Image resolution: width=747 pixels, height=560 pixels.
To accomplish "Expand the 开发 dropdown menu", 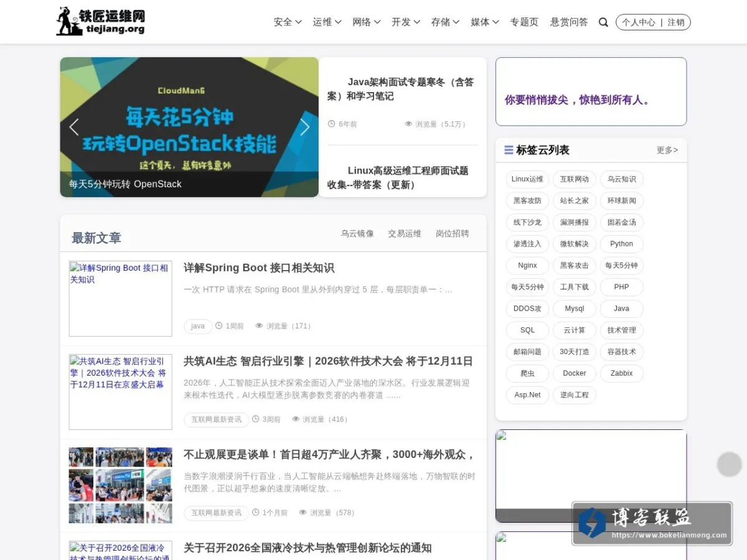I will point(406,22).
